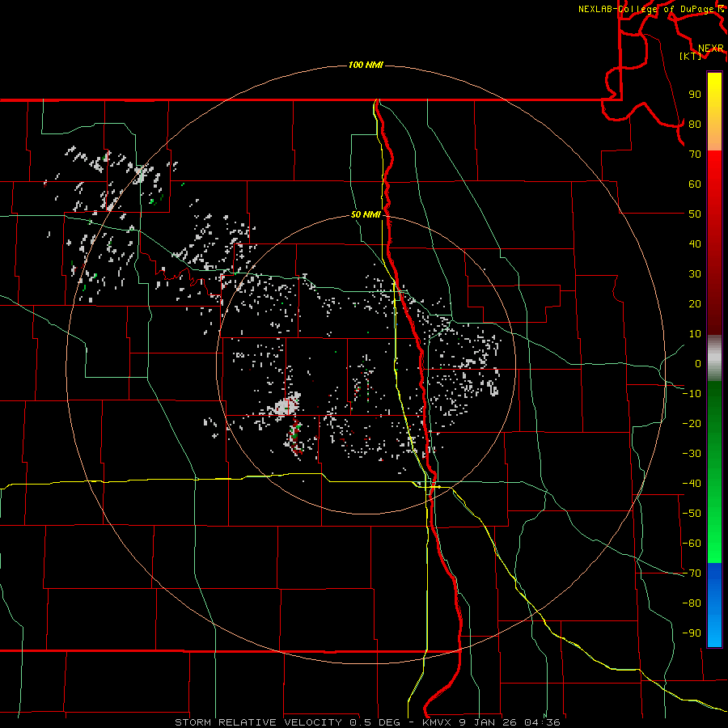Click the "80" knot scale label
This screenshot has width=728, height=728.
click(x=695, y=124)
